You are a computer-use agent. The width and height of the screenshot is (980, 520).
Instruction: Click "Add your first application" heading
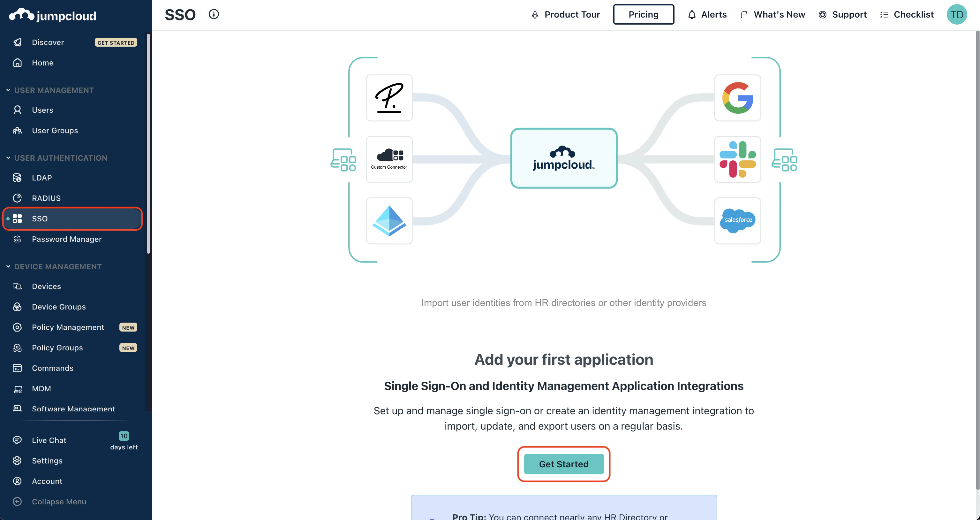[564, 359]
